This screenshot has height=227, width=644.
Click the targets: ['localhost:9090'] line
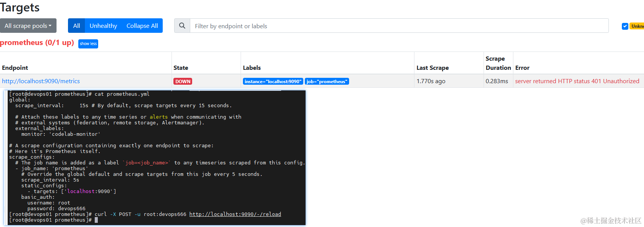coord(72,192)
